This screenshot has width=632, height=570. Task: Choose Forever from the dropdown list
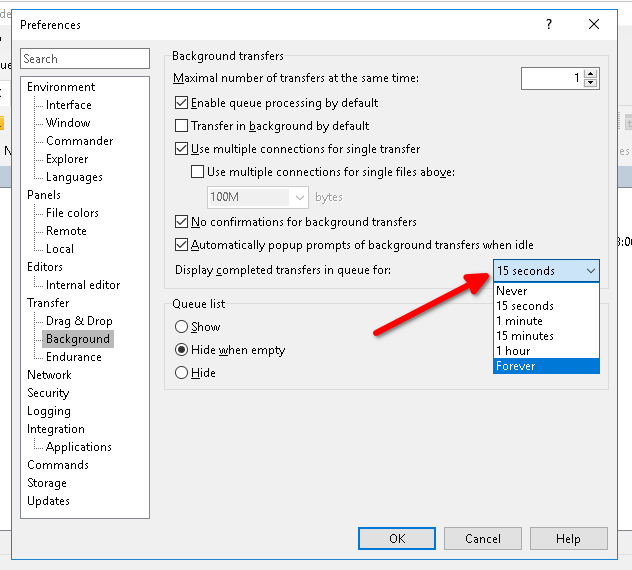point(546,366)
